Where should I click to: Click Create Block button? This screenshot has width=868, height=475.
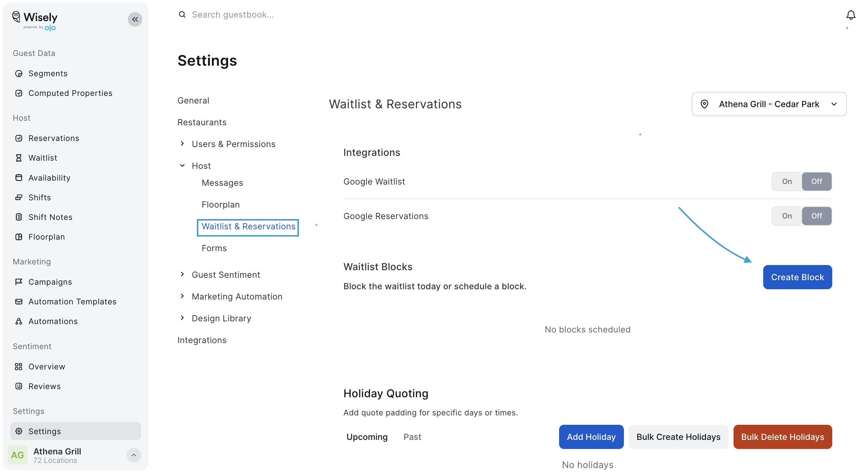click(x=797, y=277)
